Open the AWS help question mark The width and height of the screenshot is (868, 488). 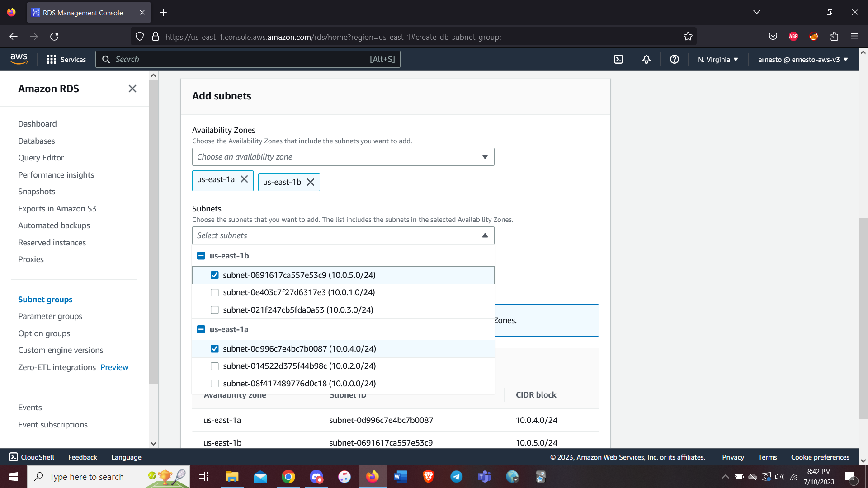(x=675, y=59)
